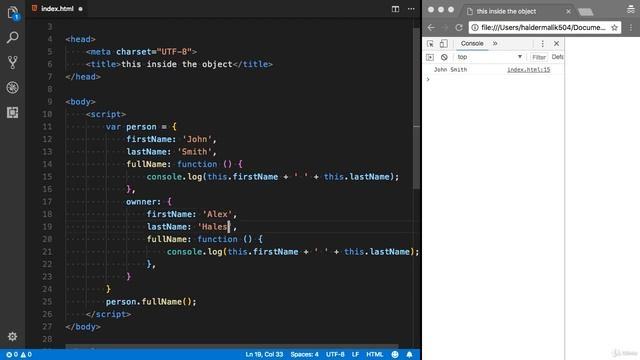Open the notifications bell in status bar
Viewport: 640px width, 360px height.
point(409,355)
